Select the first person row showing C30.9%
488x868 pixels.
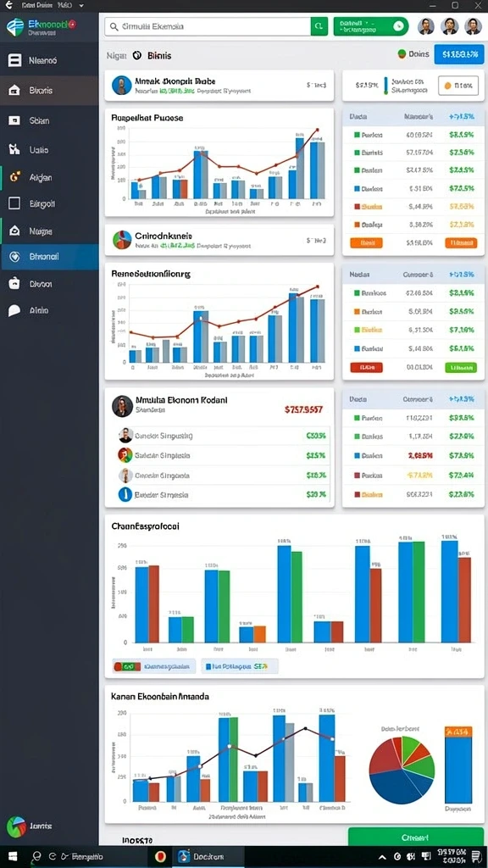(x=224, y=436)
